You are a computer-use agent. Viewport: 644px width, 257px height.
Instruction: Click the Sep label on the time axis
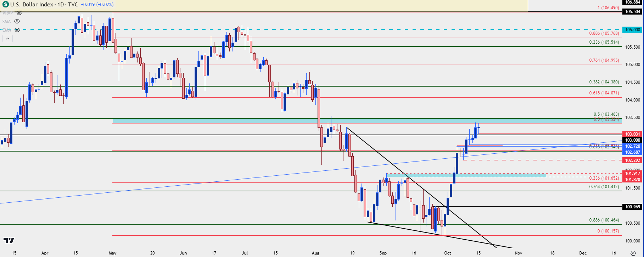pyautogui.click(x=383, y=253)
